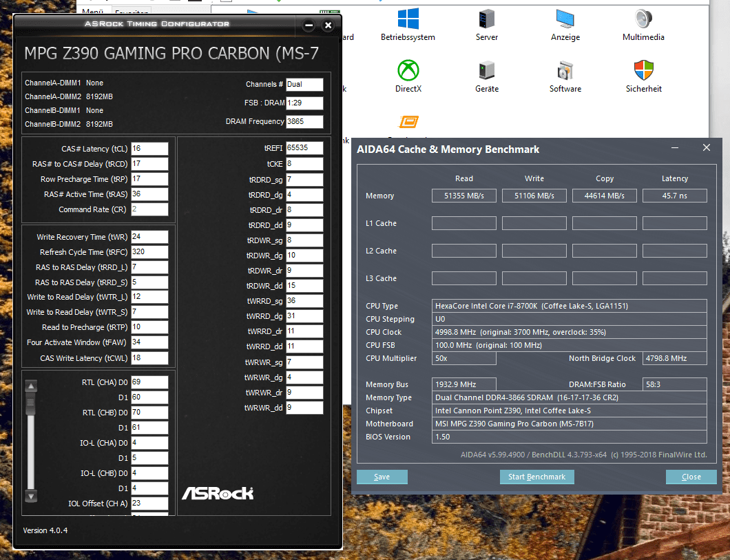Open the Server category icon
The width and height of the screenshot is (730, 560).
486,19
